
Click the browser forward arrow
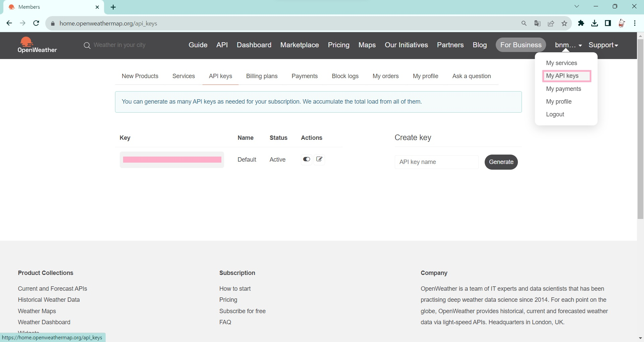(22, 23)
